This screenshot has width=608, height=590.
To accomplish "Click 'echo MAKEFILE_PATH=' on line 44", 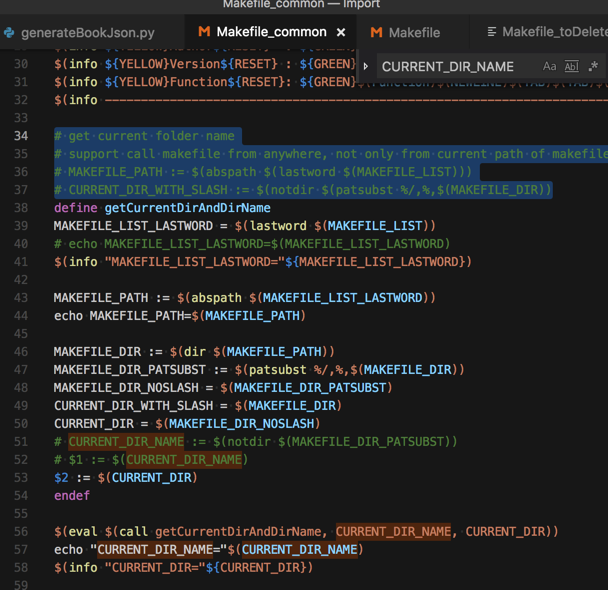I will click(x=122, y=316).
